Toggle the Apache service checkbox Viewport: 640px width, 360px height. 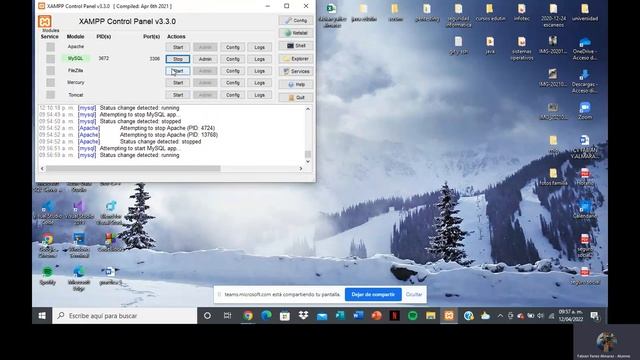tap(50, 47)
